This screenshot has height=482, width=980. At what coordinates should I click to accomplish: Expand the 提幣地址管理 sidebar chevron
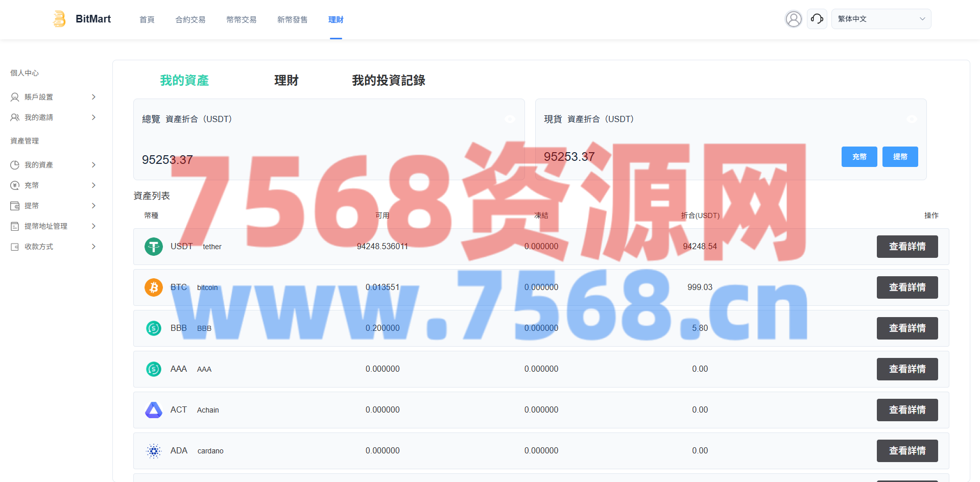coord(93,226)
